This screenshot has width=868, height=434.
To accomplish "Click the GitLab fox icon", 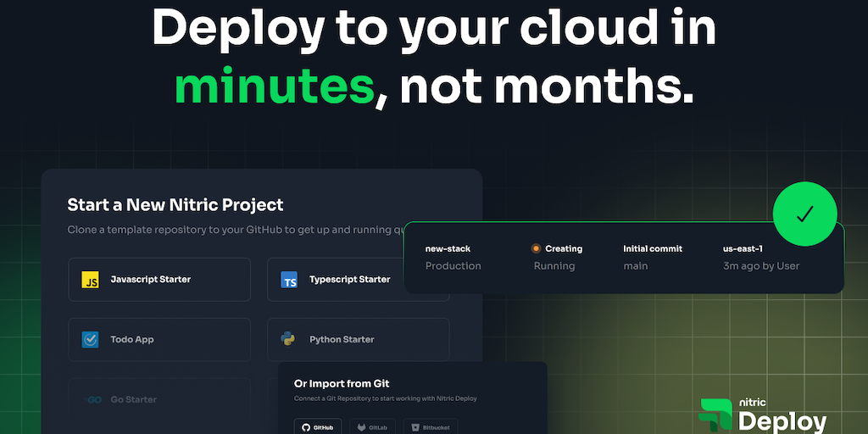I will click(x=361, y=428).
